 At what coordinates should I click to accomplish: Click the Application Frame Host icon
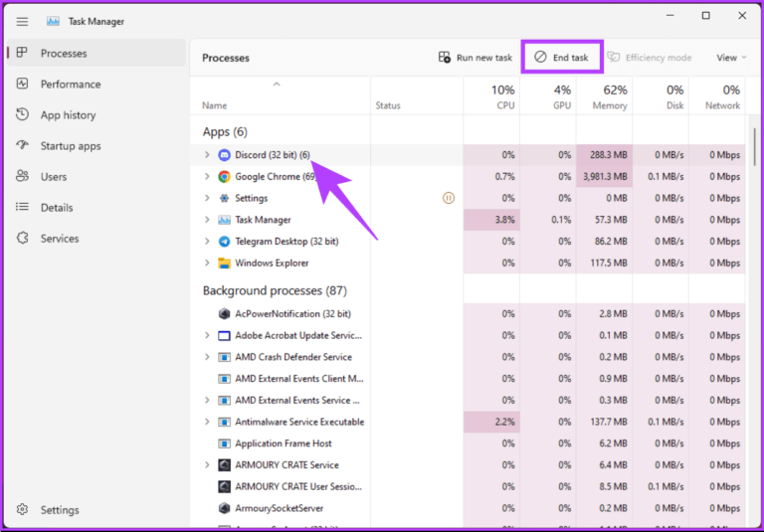pos(224,443)
